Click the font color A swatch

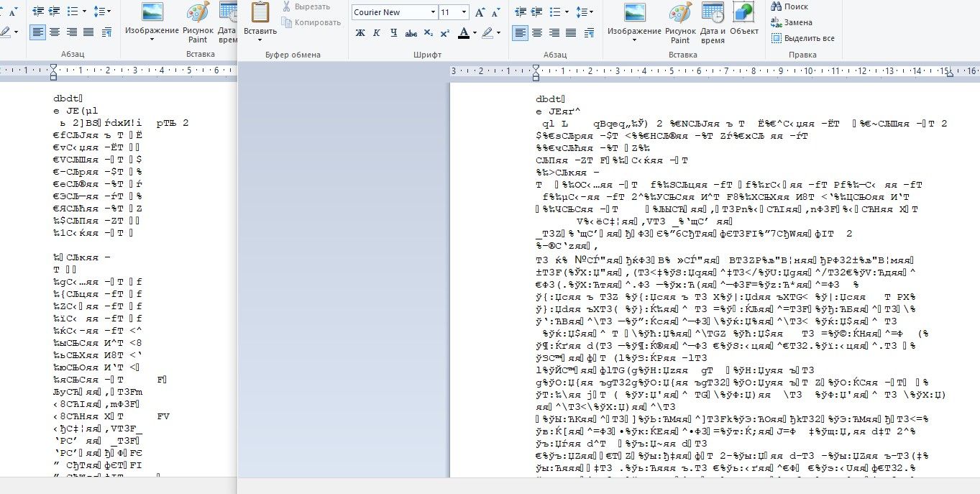[463, 33]
